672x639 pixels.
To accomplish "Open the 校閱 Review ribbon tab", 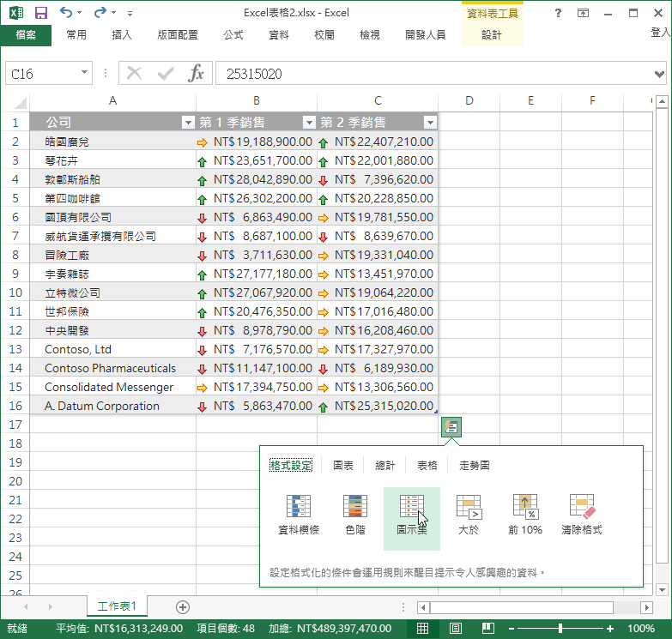I will [324, 35].
